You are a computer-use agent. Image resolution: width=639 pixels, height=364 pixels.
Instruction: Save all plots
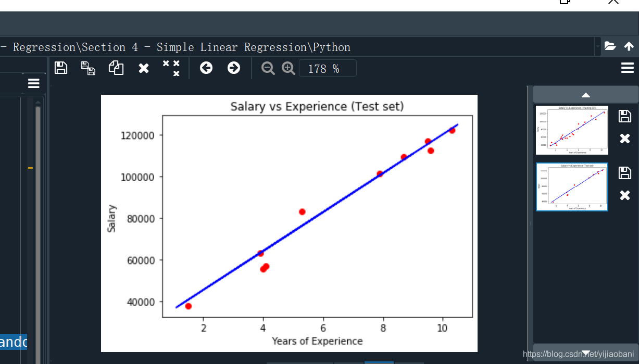tap(88, 68)
